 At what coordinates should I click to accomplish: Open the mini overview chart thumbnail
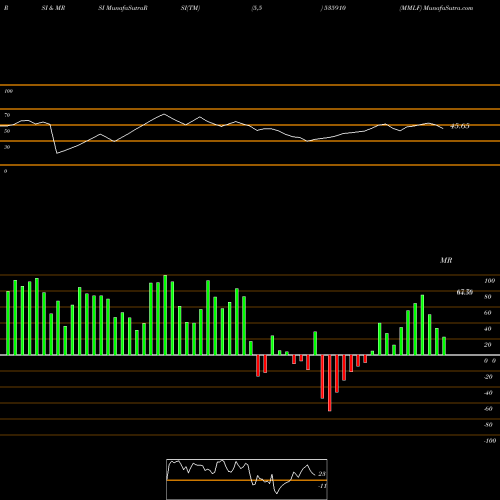click(247, 479)
